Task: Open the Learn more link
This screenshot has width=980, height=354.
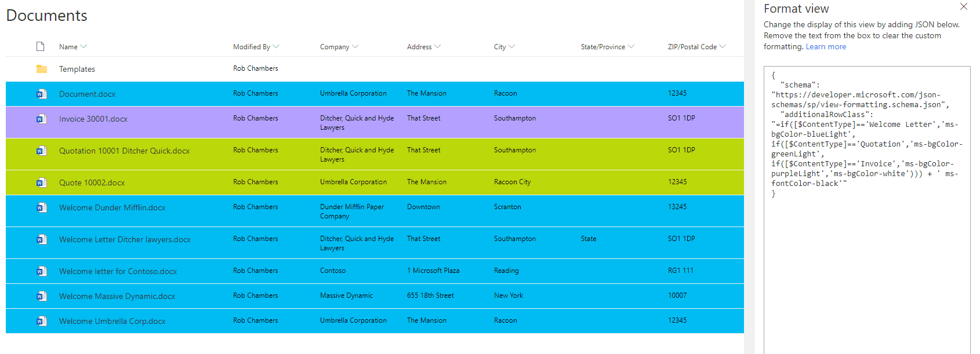Action: (x=826, y=47)
